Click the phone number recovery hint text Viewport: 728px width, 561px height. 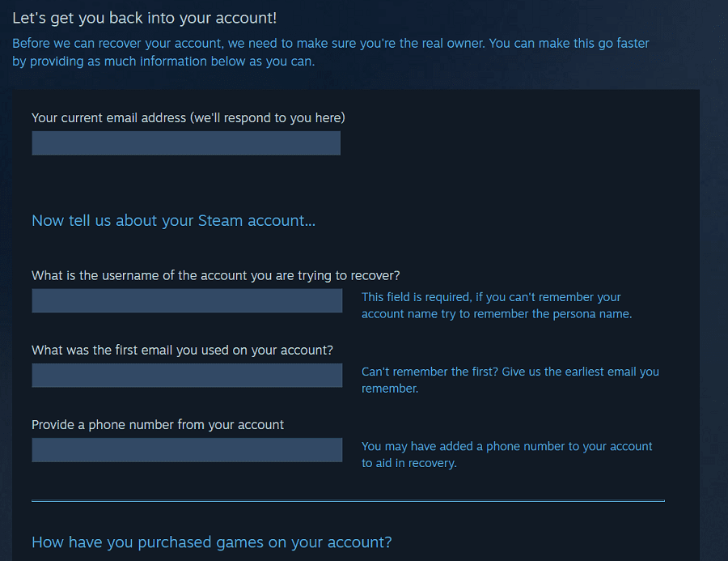[506, 454]
